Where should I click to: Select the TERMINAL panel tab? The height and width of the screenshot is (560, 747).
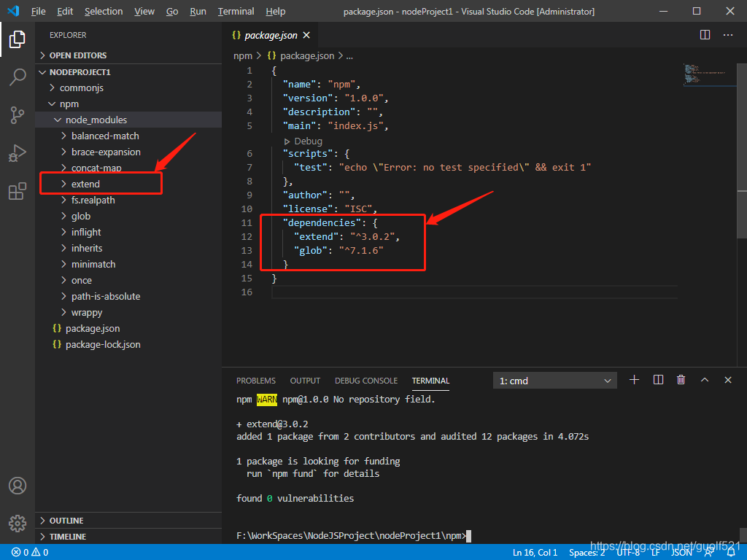pos(430,381)
